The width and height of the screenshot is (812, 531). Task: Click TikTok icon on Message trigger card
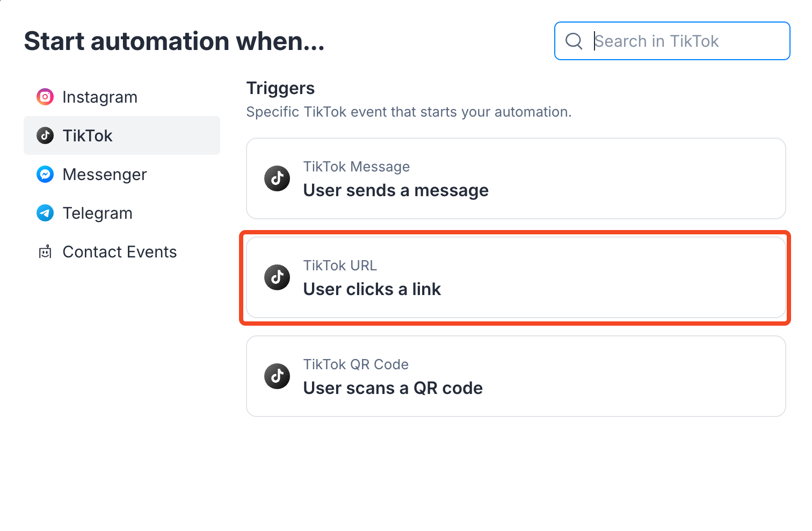(277, 178)
